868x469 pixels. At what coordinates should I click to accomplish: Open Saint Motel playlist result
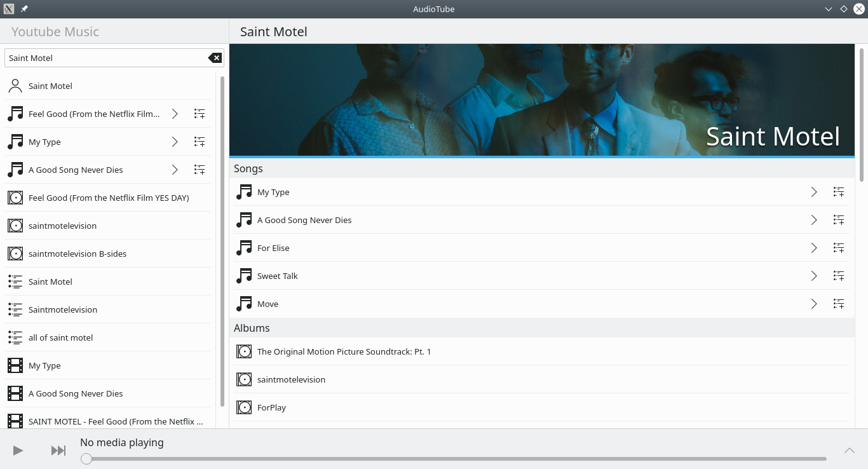[x=108, y=282]
